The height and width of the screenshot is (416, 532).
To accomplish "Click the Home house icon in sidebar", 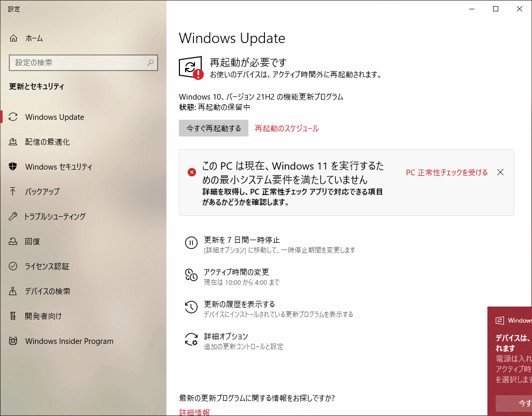I will (13, 38).
